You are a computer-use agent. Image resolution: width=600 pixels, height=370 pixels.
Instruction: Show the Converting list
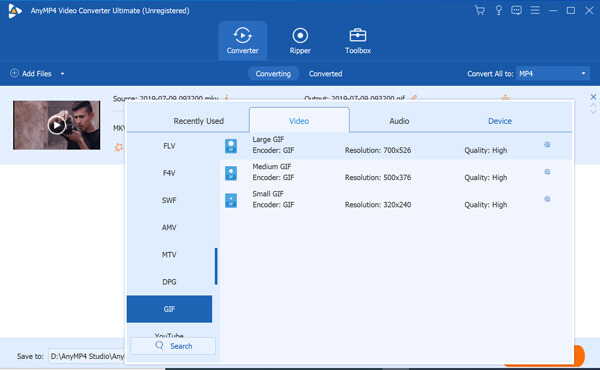(273, 73)
